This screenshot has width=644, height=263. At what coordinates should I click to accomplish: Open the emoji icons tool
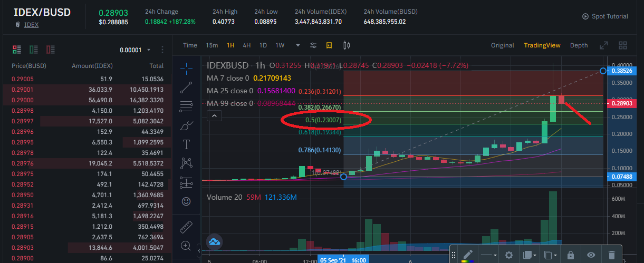pyautogui.click(x=186, y=201)
